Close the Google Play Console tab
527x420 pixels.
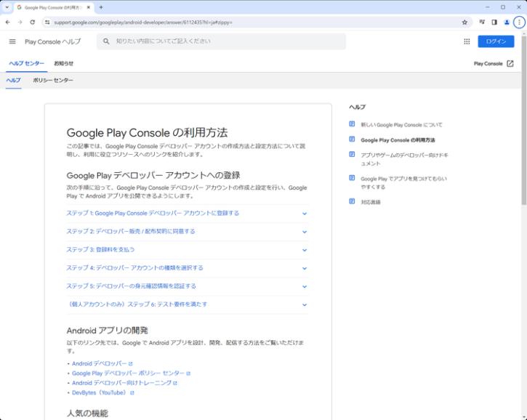pos(89,7)
